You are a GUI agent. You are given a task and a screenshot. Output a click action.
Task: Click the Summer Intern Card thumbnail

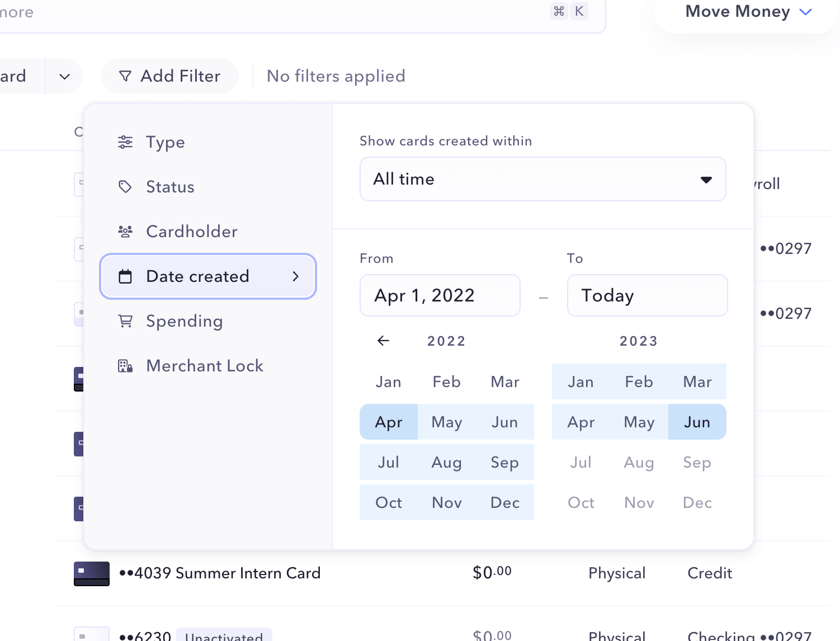click(92, 573)
